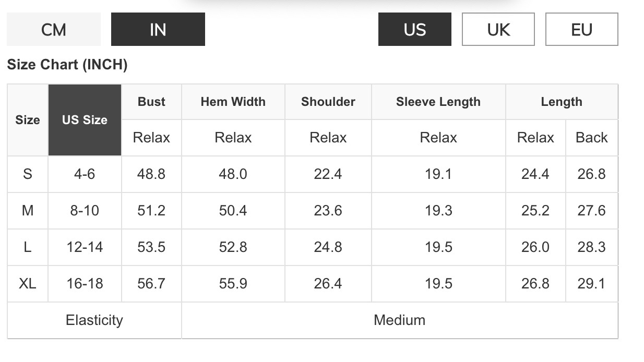
Task: Click the US Size column header
Action: pyautogui.click(x=85, y=120)
